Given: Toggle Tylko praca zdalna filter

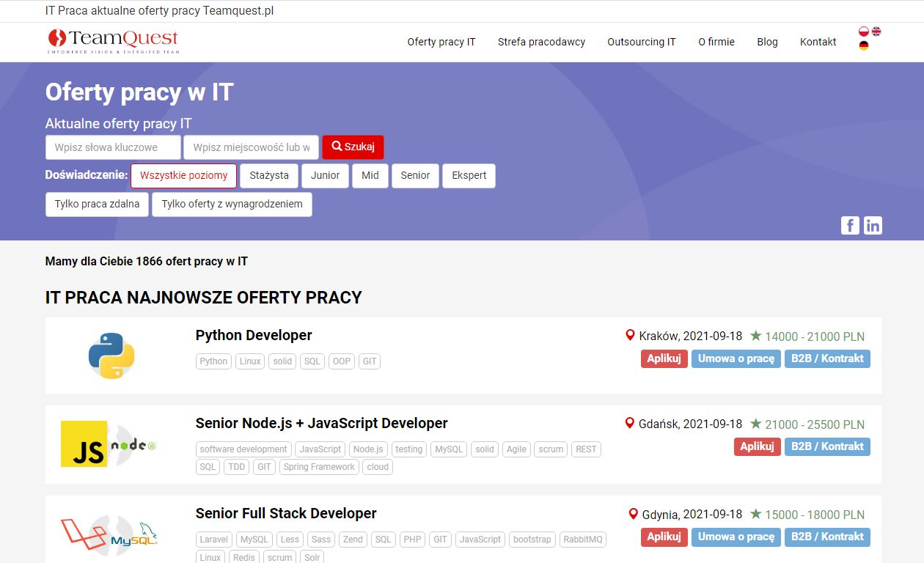Looking at the screenshot, I should [97, 205].
